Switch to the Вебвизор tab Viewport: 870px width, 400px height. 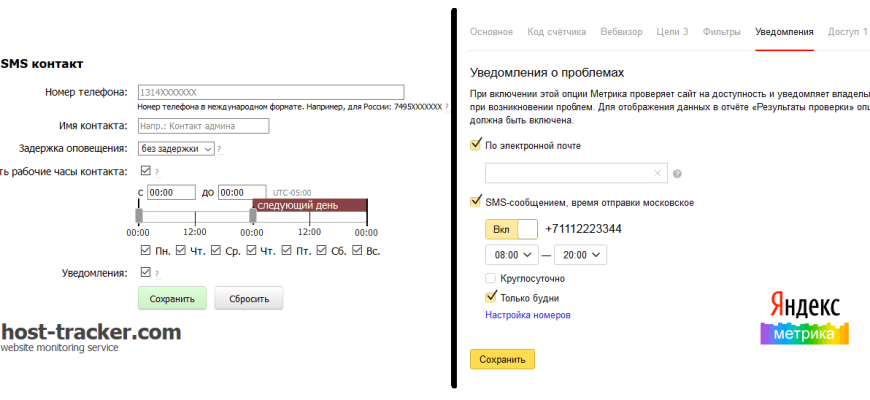tap(621, 32)
